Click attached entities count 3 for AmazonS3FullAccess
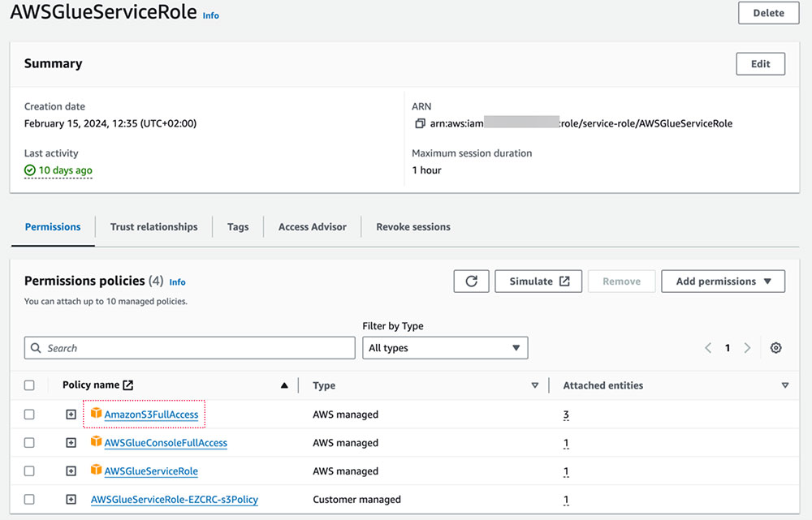The width and height of the screenshot is (812, 520). click(x=566, y=415)
